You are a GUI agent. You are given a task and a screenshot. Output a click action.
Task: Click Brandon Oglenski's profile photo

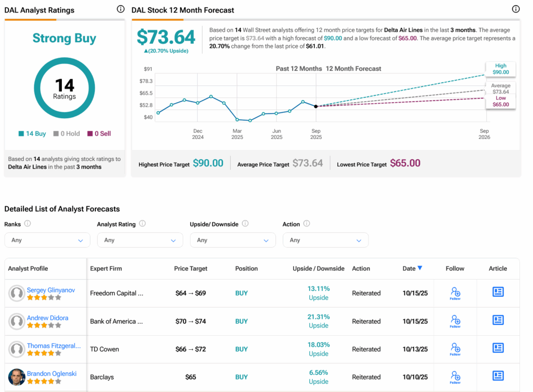click(17, 377)
